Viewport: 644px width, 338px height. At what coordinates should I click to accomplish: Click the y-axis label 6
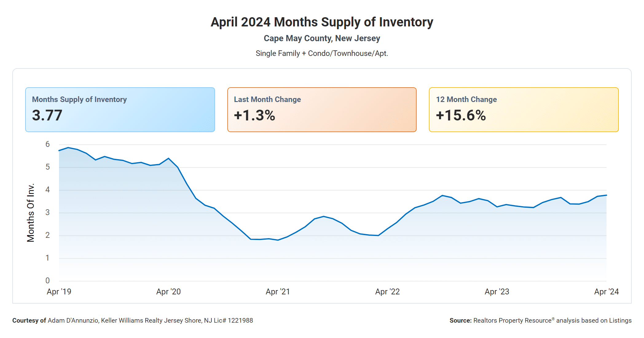pyautogui.click(x=48, y=144)
